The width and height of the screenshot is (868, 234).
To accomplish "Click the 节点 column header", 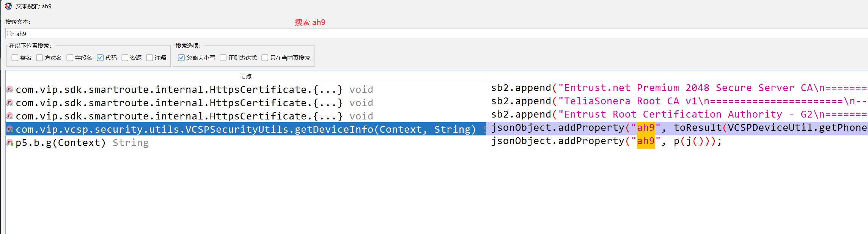I will [246, 76].
